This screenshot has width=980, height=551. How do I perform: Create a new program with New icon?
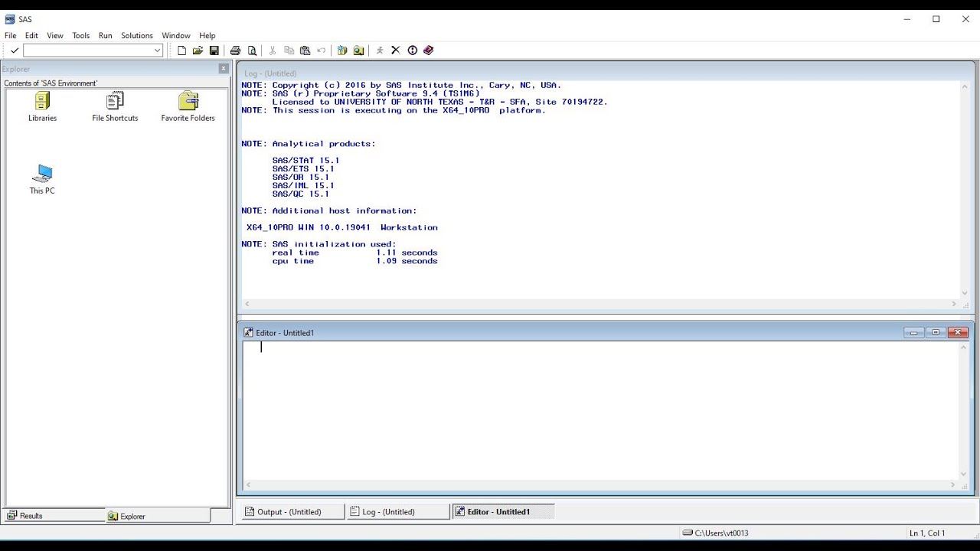[181, 51]
